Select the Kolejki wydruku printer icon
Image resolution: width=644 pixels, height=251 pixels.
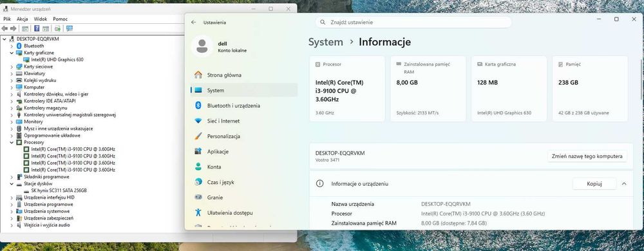coord(19,80)
